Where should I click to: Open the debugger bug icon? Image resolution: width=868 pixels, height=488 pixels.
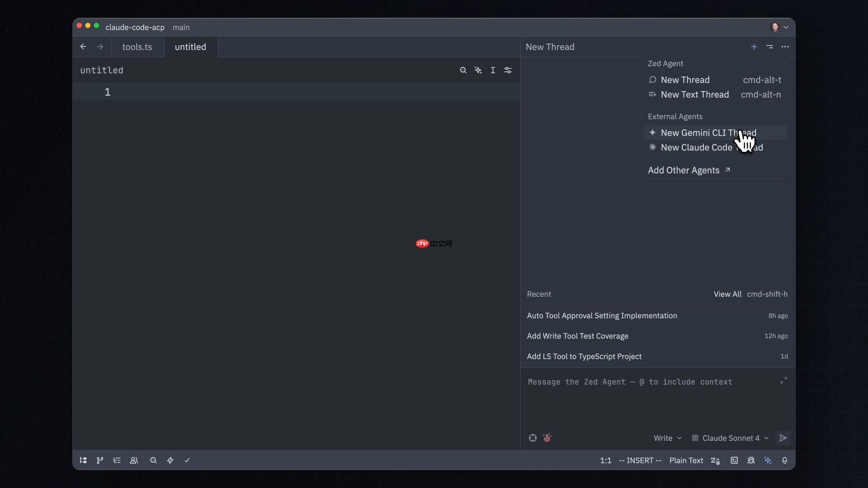click(x=751, y=460)
